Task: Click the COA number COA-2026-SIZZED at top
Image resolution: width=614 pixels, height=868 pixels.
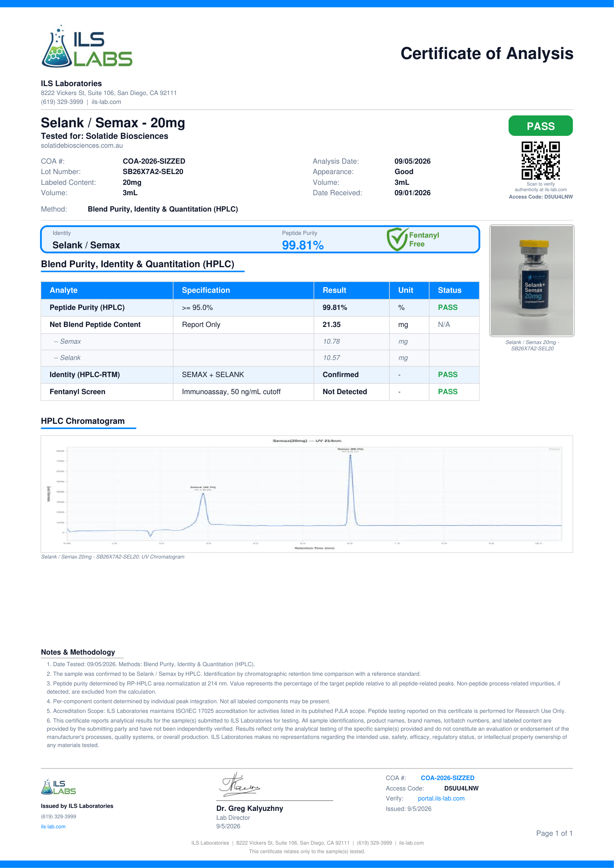Action: 154,161
